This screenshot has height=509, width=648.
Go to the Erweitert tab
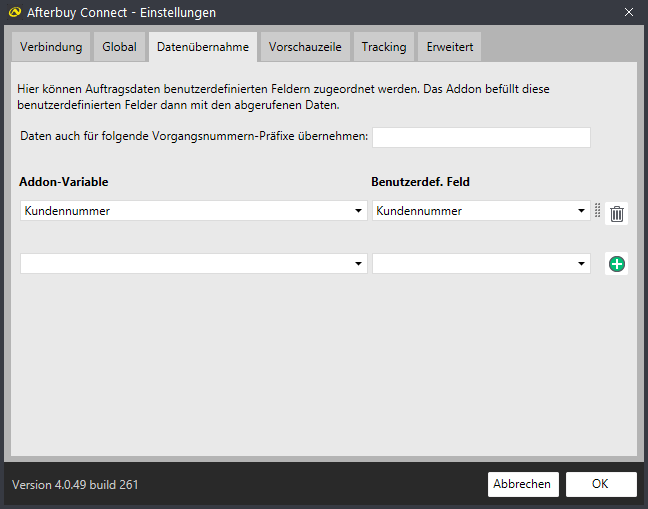click(450, 47)
